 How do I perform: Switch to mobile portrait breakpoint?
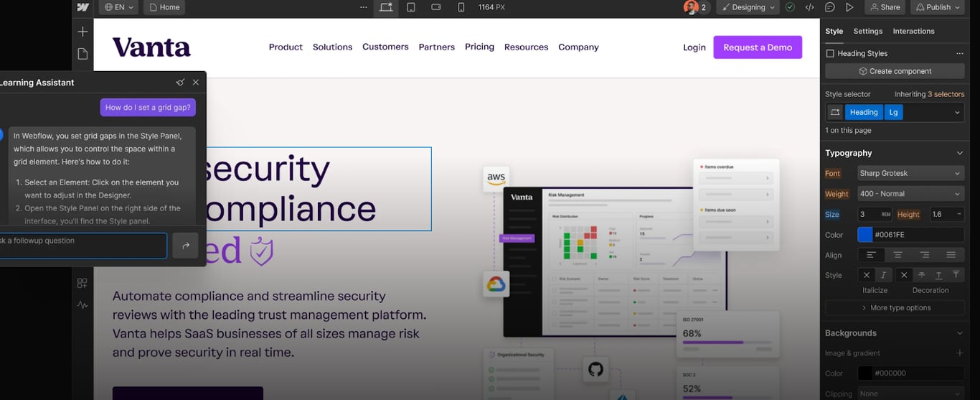(461, 7)
